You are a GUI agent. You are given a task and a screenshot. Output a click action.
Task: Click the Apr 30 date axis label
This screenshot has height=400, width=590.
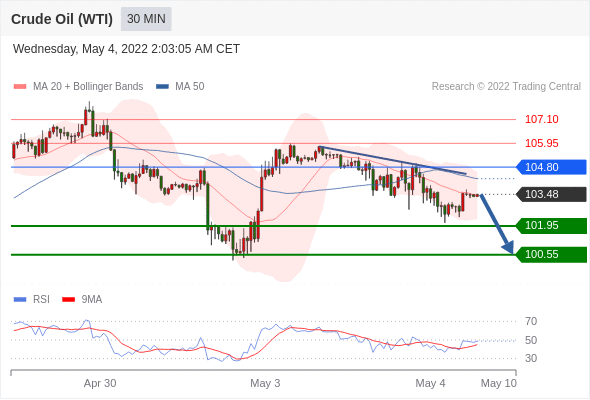click(x=100, y=383)
